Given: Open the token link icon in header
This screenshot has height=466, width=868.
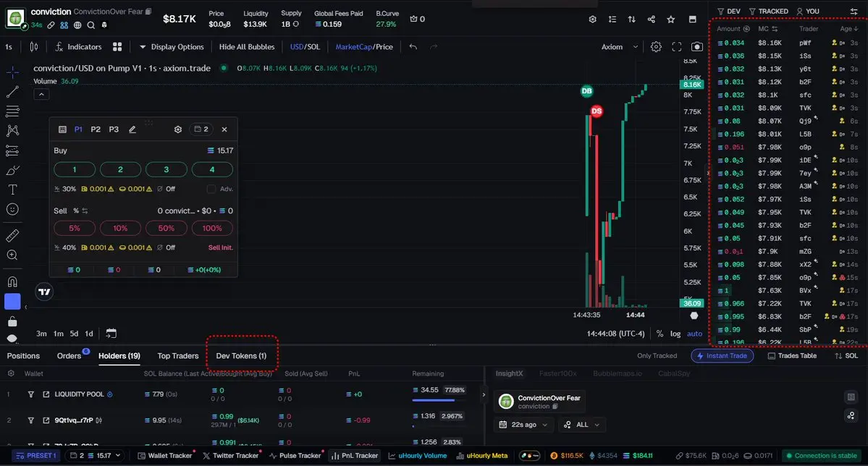Looking at the screenshot, I should 51,25.
